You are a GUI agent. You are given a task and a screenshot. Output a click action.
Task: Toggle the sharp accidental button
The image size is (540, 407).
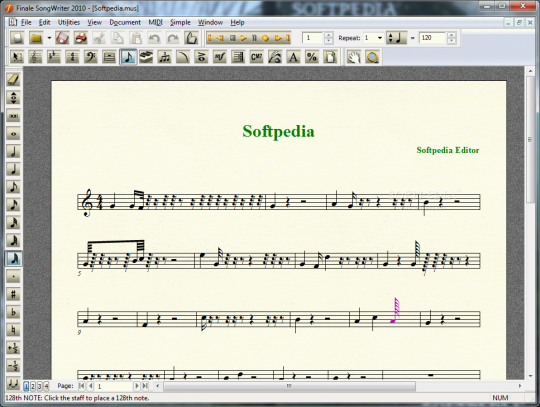click(x=13, y=294)
